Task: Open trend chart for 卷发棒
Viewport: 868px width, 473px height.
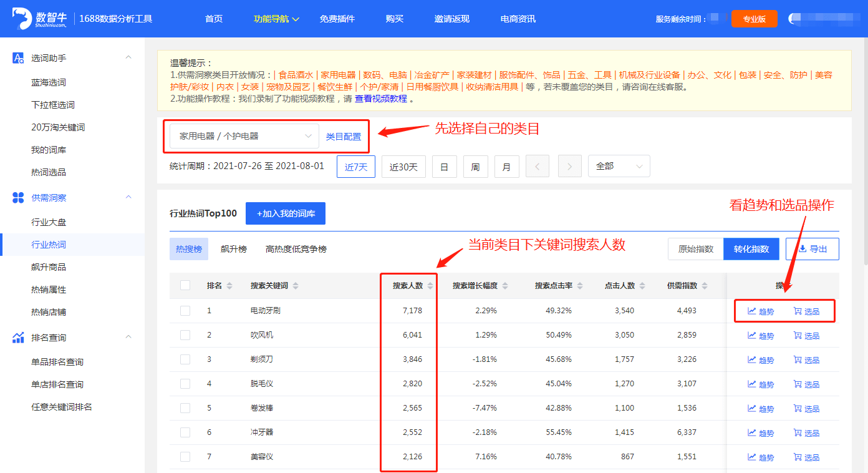Action: [x=761, y=409]
